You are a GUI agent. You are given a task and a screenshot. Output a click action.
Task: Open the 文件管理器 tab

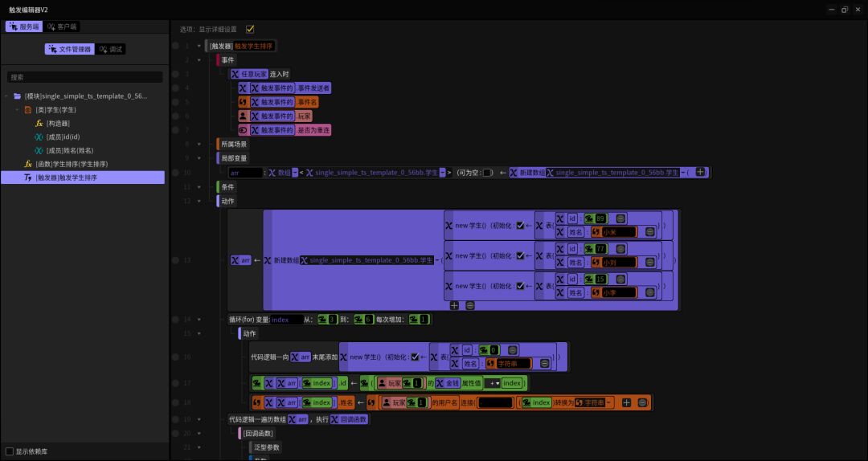coord(70,49)
